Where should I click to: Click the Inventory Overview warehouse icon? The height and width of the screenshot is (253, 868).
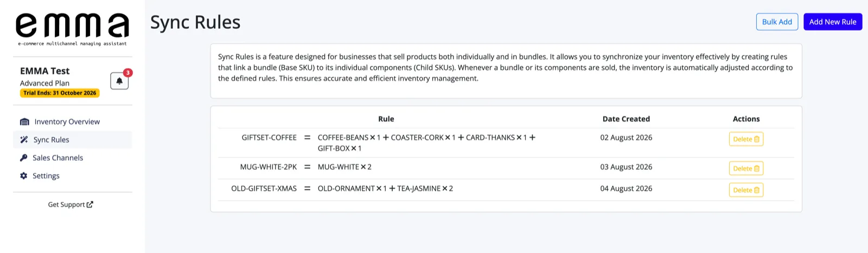tap(24, 122)
